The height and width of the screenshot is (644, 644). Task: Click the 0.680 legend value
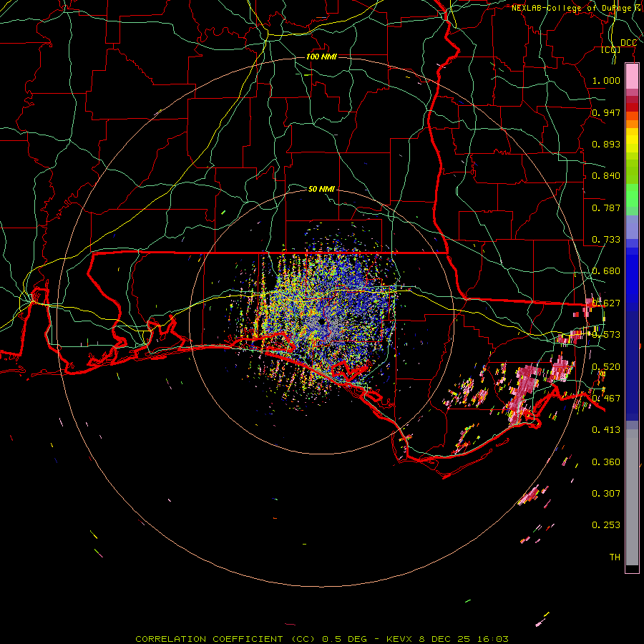(x=606, y=271)
